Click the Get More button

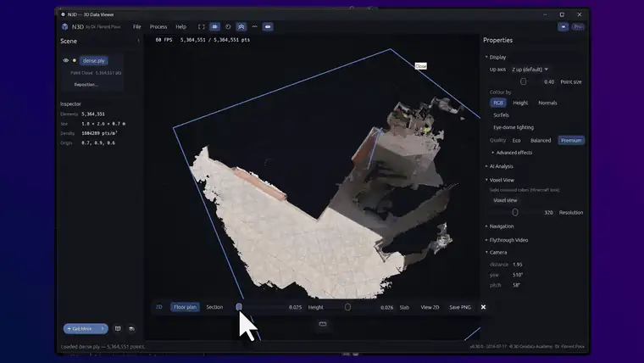click(x=85, y=328)
